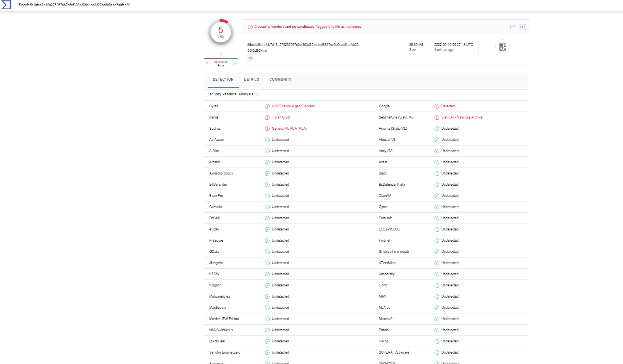Image resolution: width=623 pixels, height=364 pixels.
Task: Click the Community Score upvote check icon
Action: coord(234,63)
